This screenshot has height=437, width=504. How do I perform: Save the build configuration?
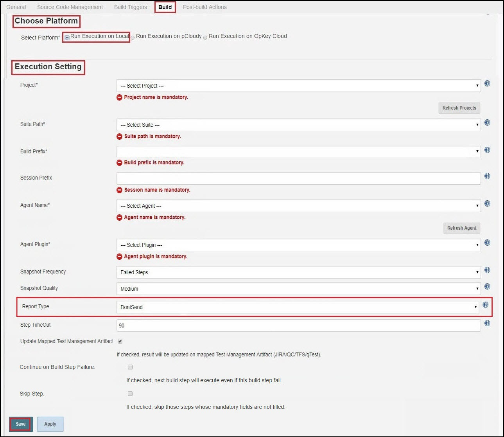[21, 424]
